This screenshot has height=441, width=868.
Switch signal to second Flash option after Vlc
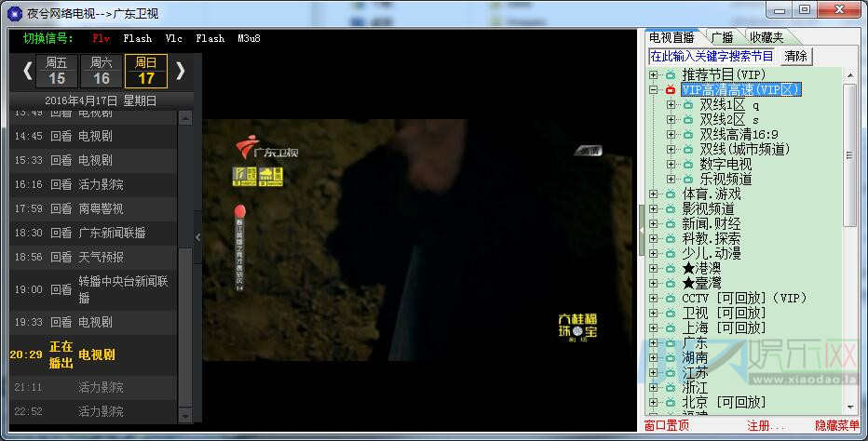pyautogui.click(x=210, y=38)
